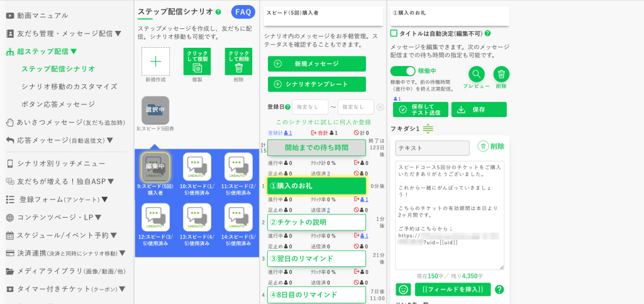
Task: Click the フキダシ1 reorder arrows icon
Action: 428,128
